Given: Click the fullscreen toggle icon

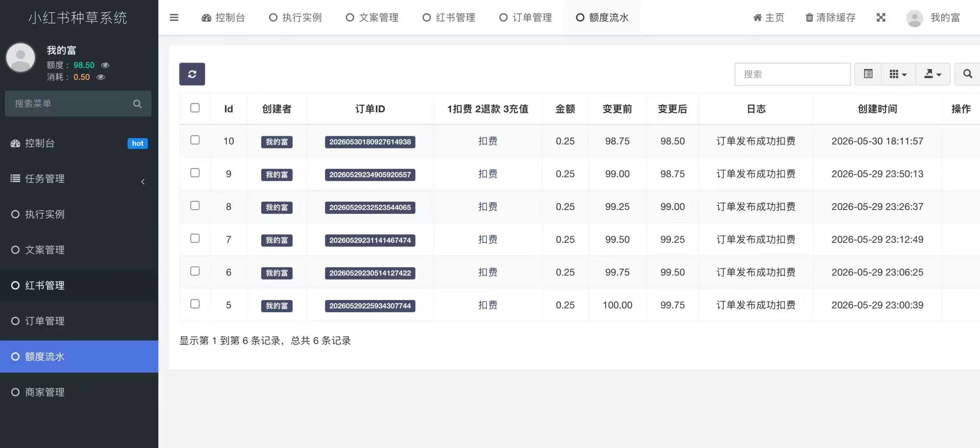Looking at the screenshot, I should click(881, 17).
